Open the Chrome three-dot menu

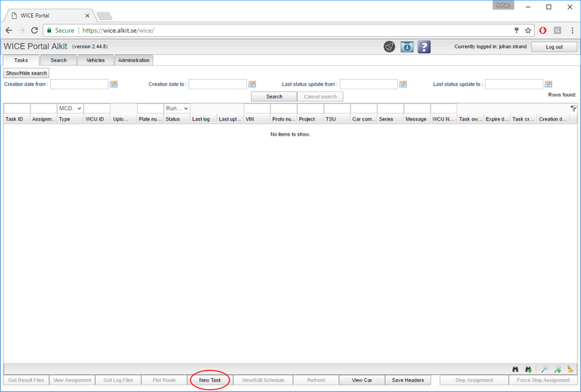572,30
